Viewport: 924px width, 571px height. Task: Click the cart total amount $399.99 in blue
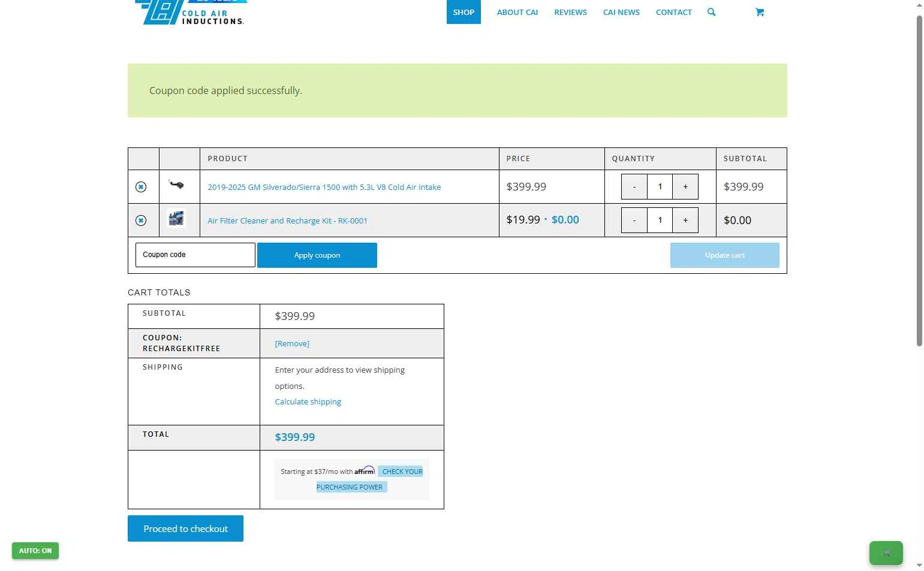[294, 437]
